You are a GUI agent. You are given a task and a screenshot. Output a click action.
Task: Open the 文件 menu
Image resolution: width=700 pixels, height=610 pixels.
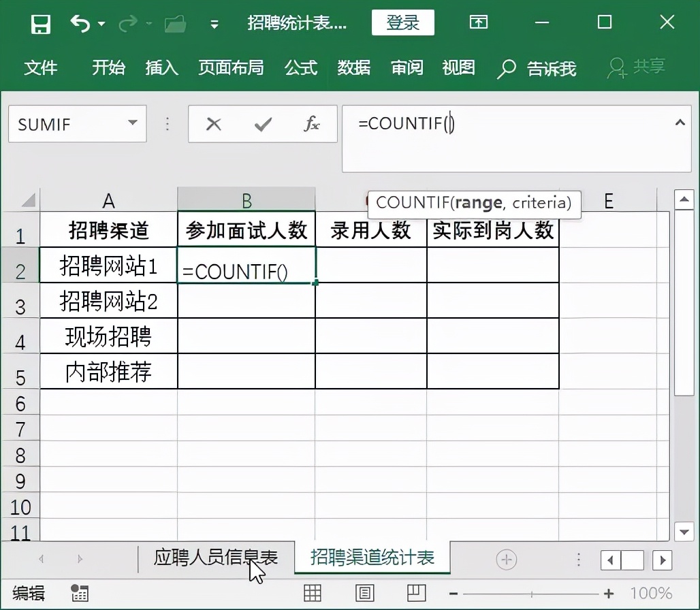coord(41,68)
